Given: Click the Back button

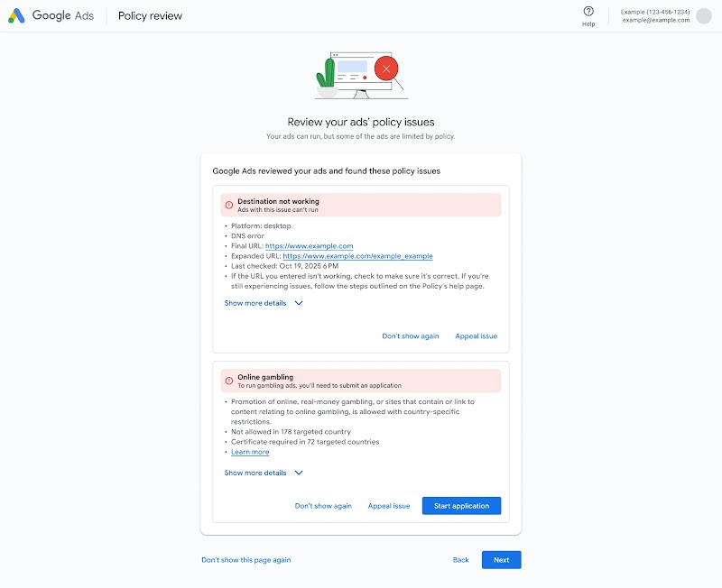Looking at the screenshot, I should 460,559.
